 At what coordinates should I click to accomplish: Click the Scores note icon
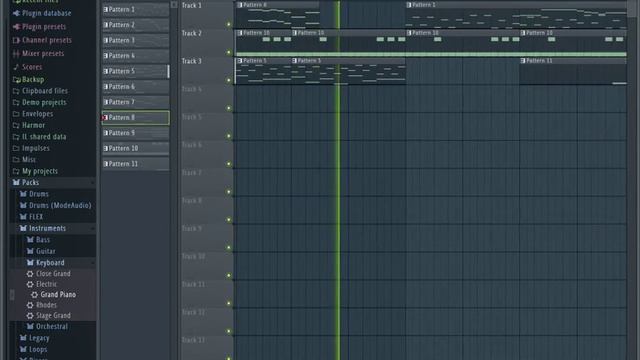click(x=16, y=67)
